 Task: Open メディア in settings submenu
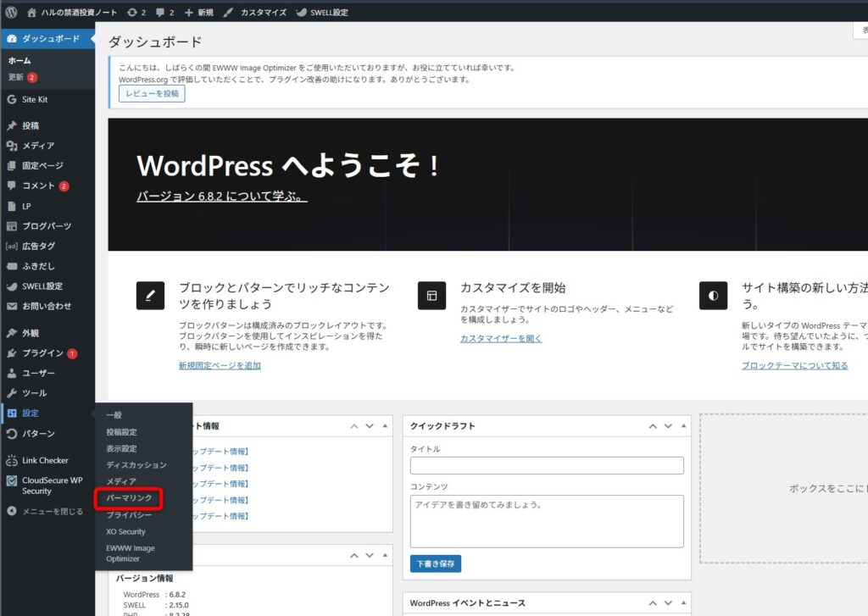tap(121, 481)
